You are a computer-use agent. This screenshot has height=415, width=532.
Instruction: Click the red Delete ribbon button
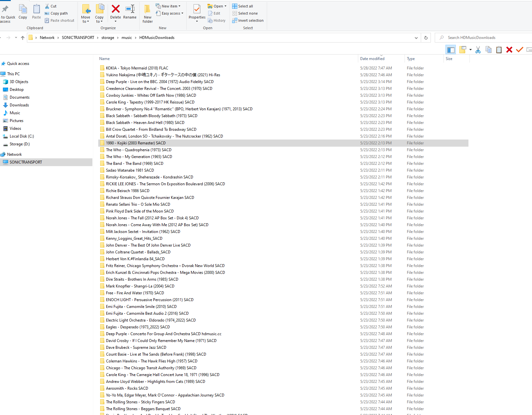115,13
